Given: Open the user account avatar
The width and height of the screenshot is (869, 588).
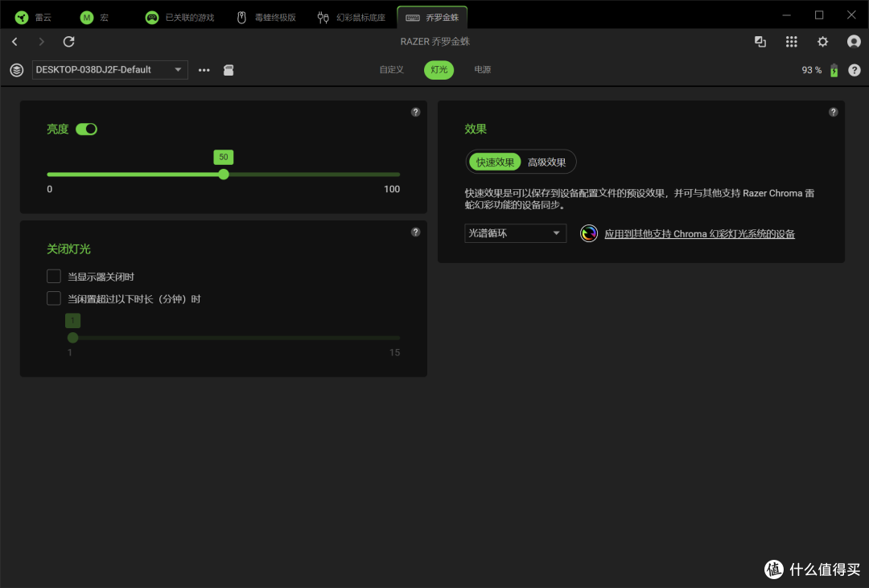Looking at the screenshot, I should (854, 42).
